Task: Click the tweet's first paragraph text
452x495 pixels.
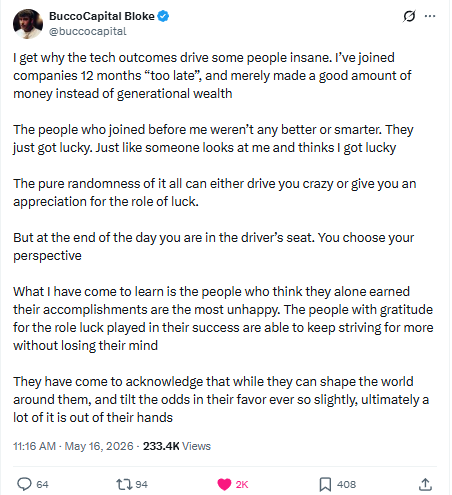Action: click(x=213, y=76)
